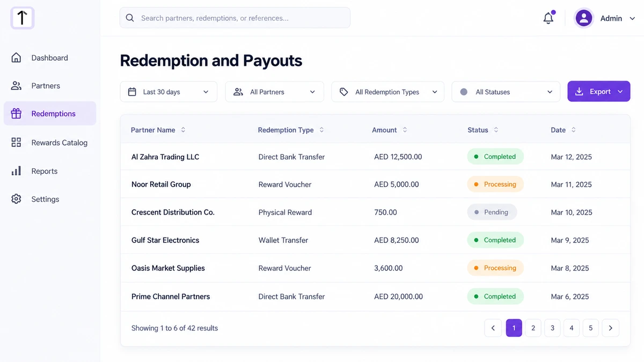Click Oasis Market Supplies partner name

[x=168, y=268]
